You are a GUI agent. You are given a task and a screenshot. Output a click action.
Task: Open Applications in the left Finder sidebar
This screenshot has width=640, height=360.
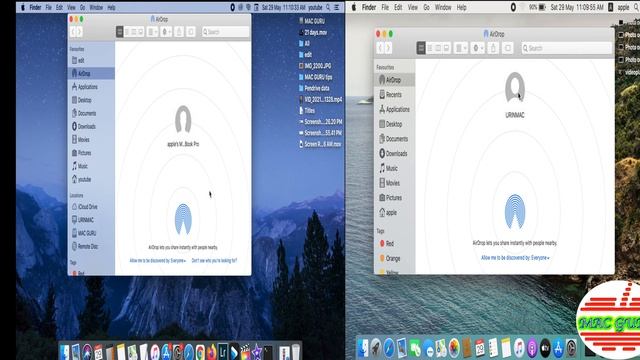[91, 87]
